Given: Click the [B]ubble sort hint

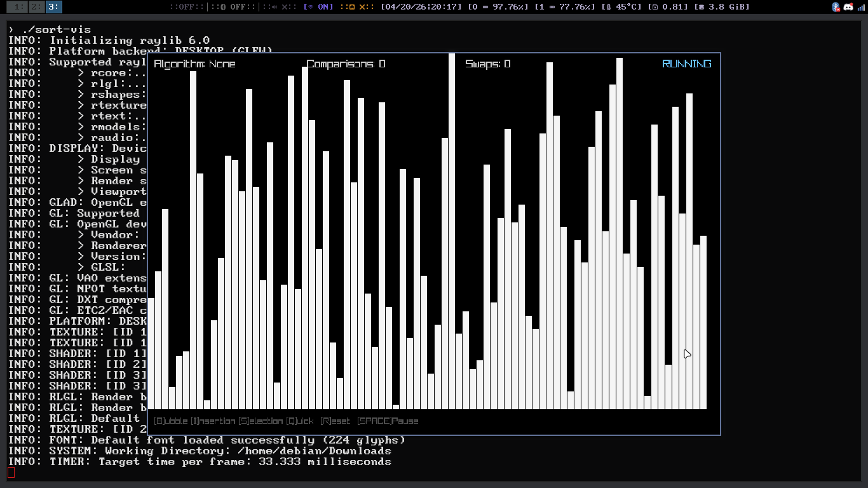Looking at the screenshot, I should click(x=170, y=421).
